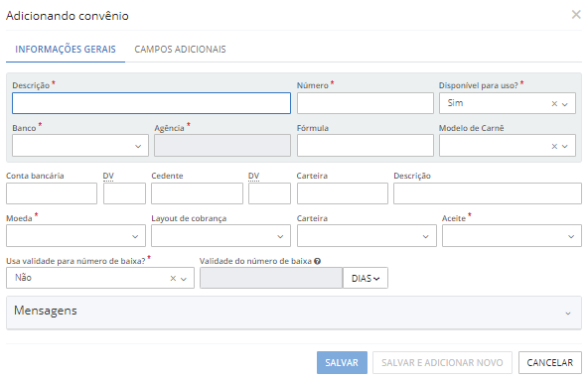Focus the top Descrição input field
Viewport: 588px width, 378px height.
click(x=151, y=103)
